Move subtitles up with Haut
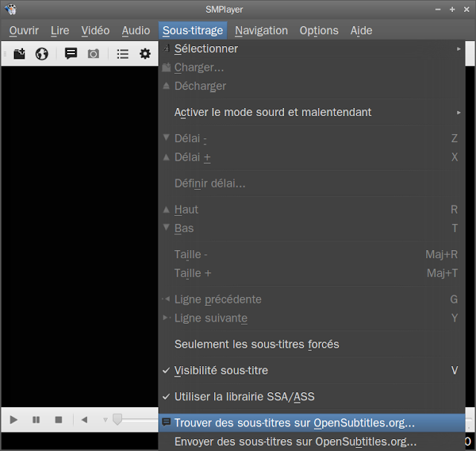This screenshot has height=451, width=476. (x=312, y=210)
